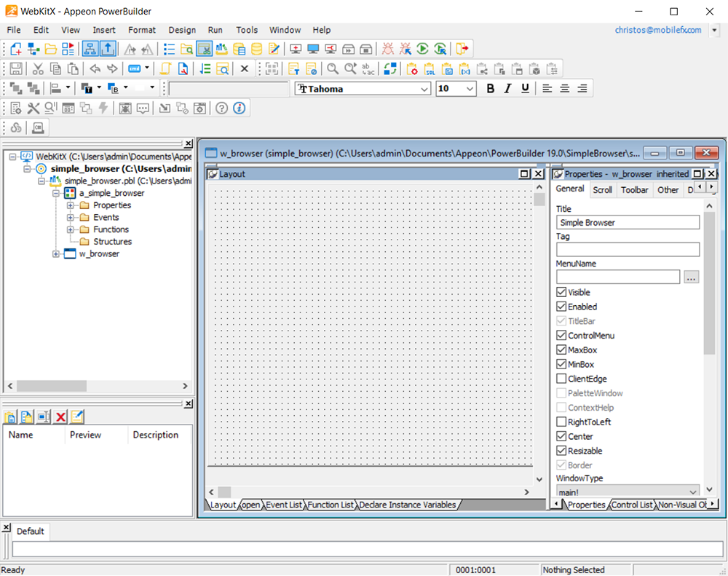Toggle the System Tree toolbar icon

pos(90,49)
